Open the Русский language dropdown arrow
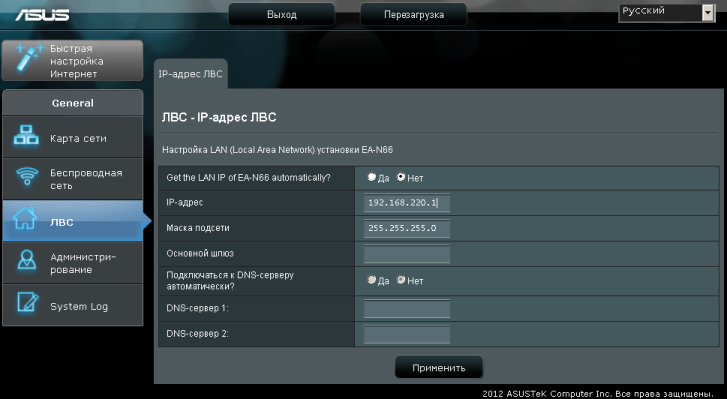727x399 pixels. (708, 13)
